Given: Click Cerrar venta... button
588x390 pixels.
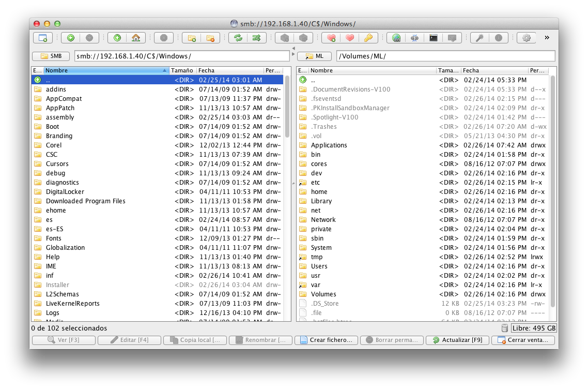Looking at the screenshot, I should (x=523, y=340).
